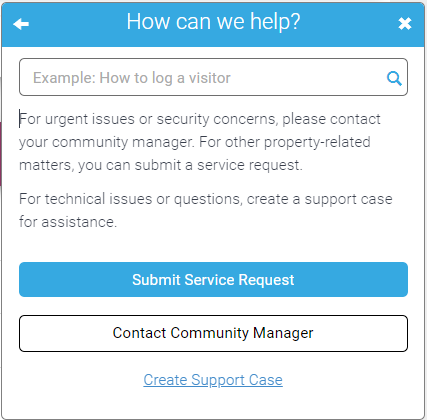Screen dimensions: 427x420
Task: Go back using the left arrow icon
Action: (x=21, y=24)
